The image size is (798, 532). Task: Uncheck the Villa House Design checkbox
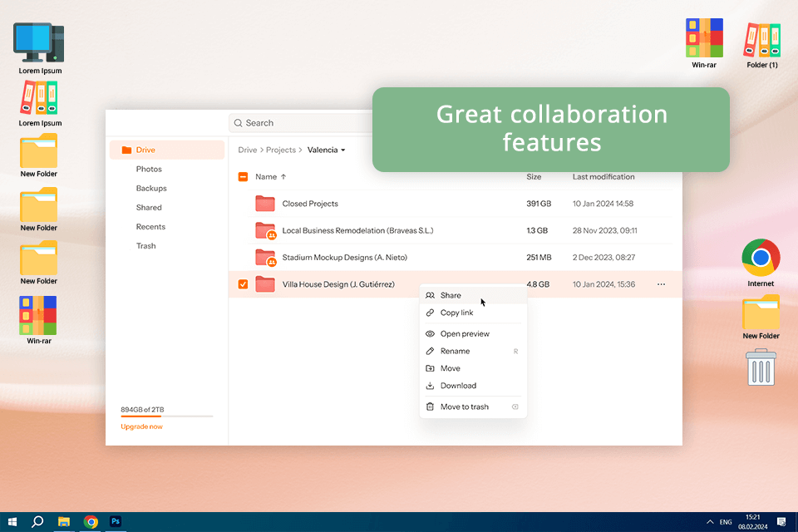click(x=244, y=284)
